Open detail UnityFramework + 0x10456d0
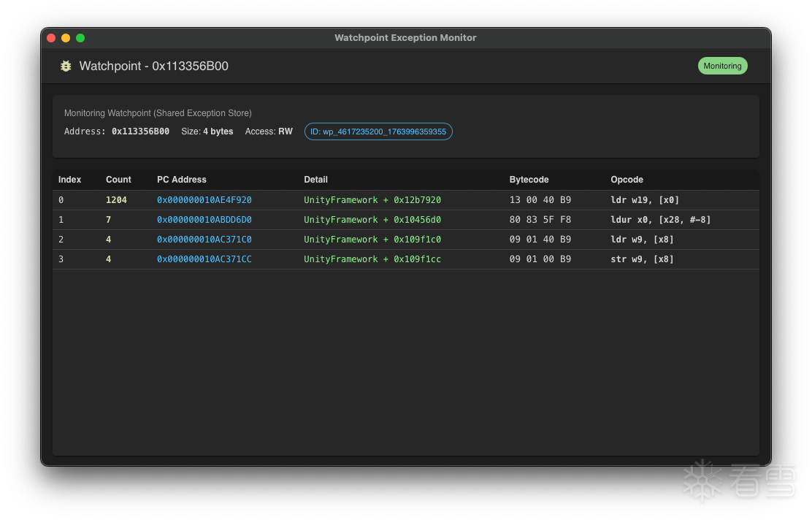Viewport: 812px width, 520px height. 372,219
